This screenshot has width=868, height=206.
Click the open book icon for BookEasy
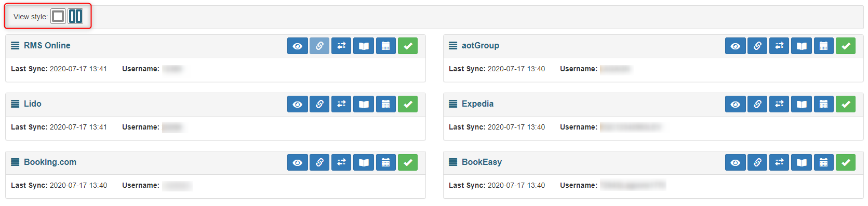[802, 162]
